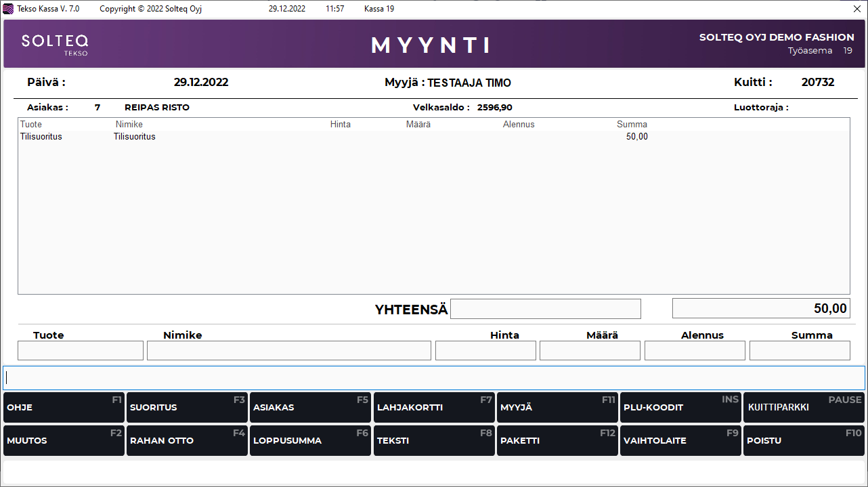Add text using TEKSTI button

point(433,441)
